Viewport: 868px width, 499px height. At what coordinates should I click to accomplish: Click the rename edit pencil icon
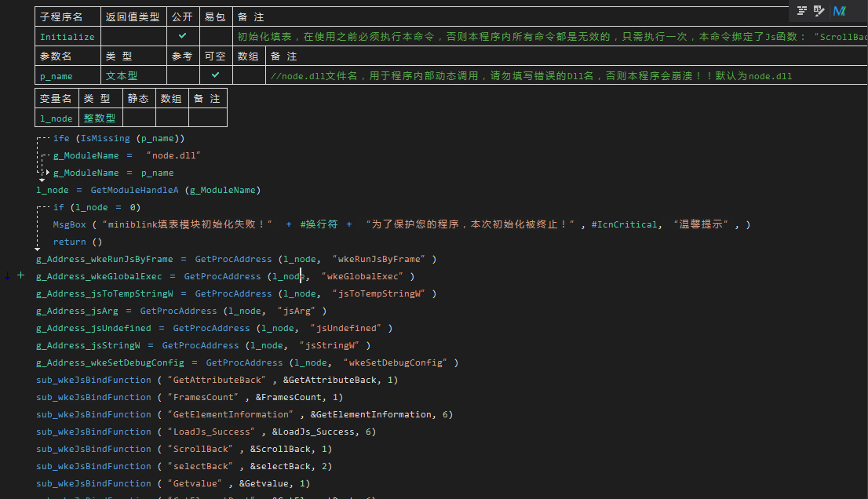(x=819, y=11)
